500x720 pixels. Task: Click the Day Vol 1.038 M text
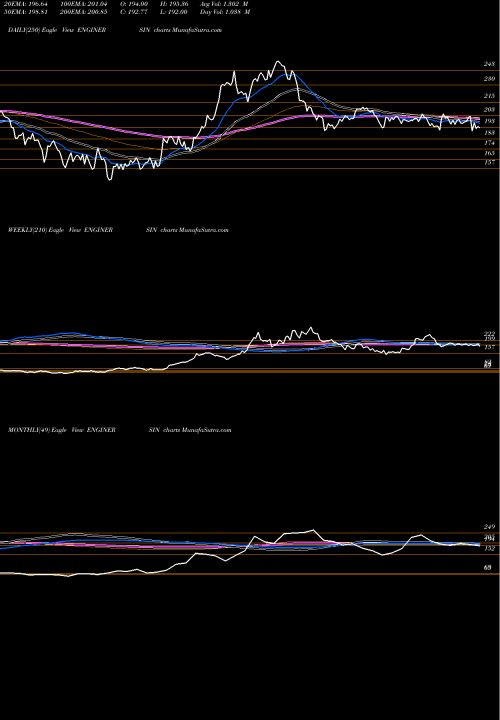(x=225, y=12)
